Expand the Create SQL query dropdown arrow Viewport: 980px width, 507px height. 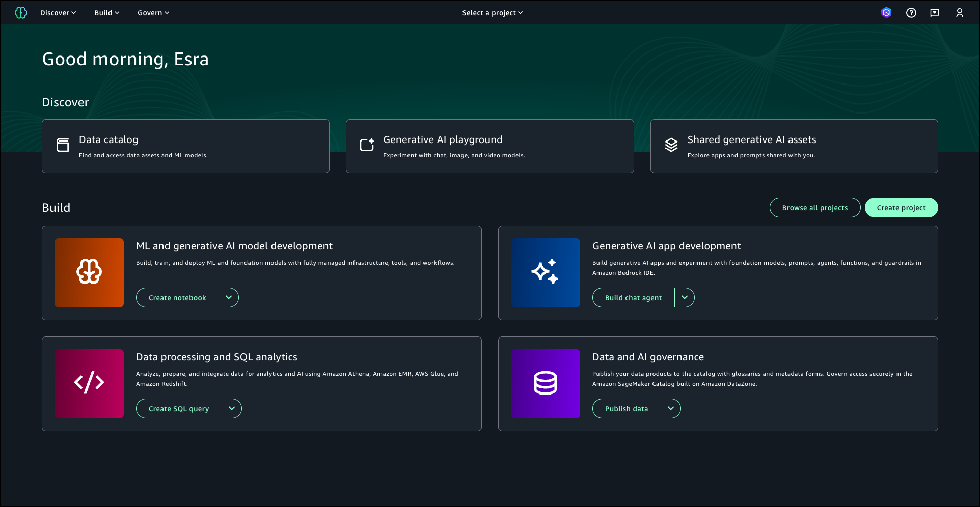232,409
